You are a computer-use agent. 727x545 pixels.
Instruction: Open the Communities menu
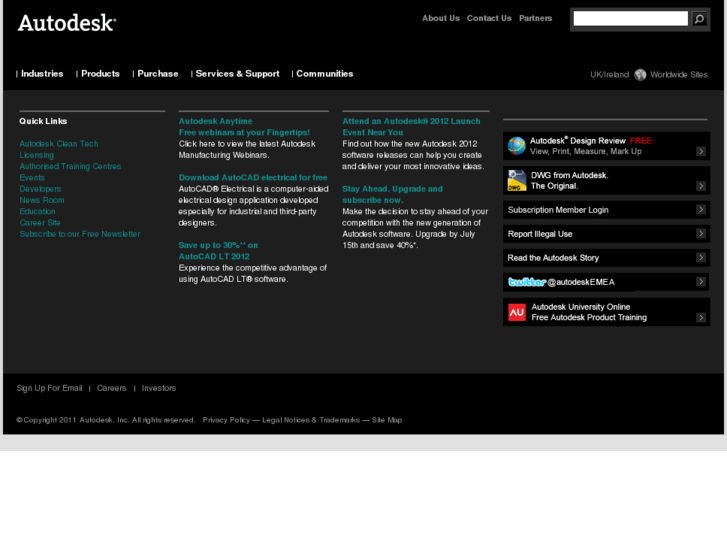coord(325,74)
